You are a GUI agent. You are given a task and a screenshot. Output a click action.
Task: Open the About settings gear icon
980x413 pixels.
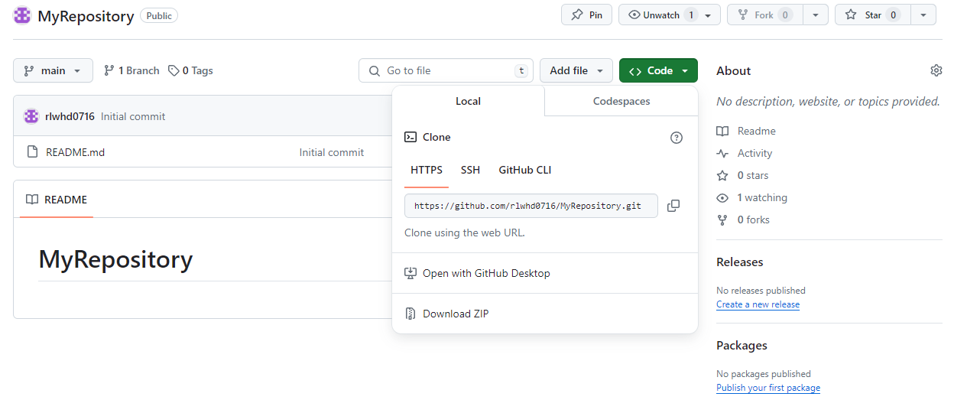point(936,70)
